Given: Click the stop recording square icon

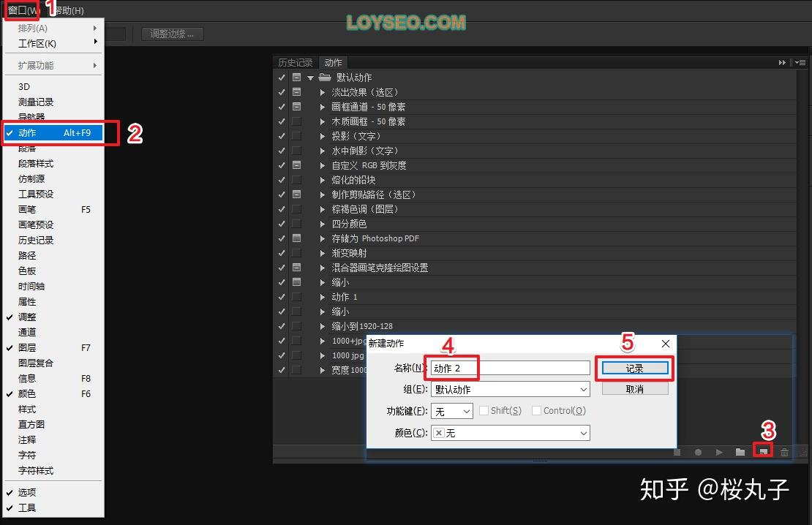Looking at the screenshot, I should click(x=677, y=452).
